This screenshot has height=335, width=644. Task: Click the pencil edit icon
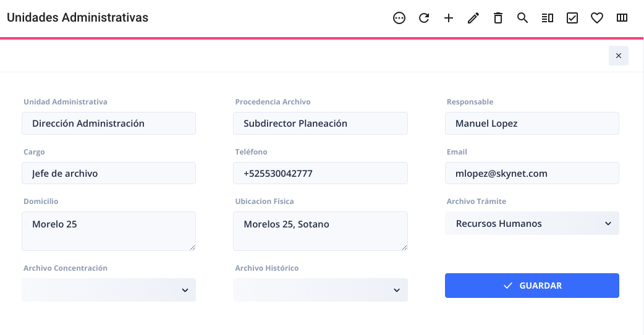click(473, 18)
